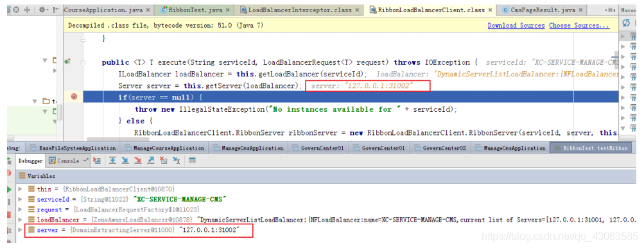This screenshot has height=248, width=644.
Task: Toggle breakpoint on the if(server == null) line
Action: coord(74,96)
